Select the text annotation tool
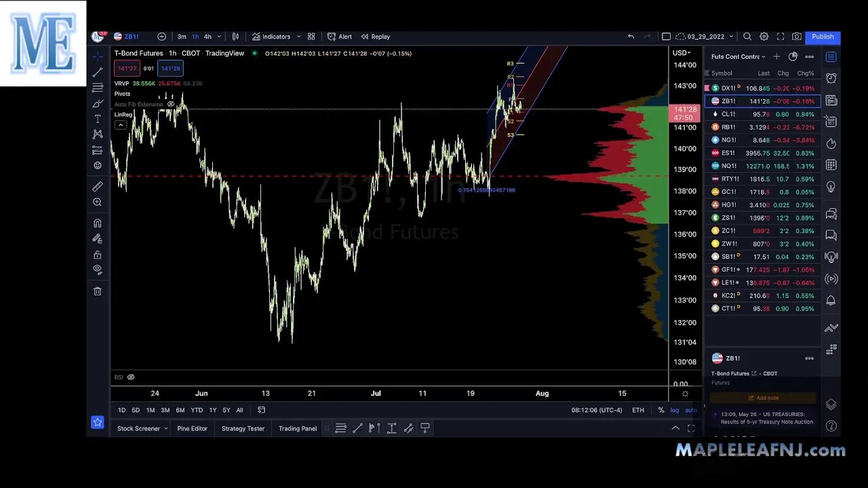The image size is (868, 488). [98, 119]
